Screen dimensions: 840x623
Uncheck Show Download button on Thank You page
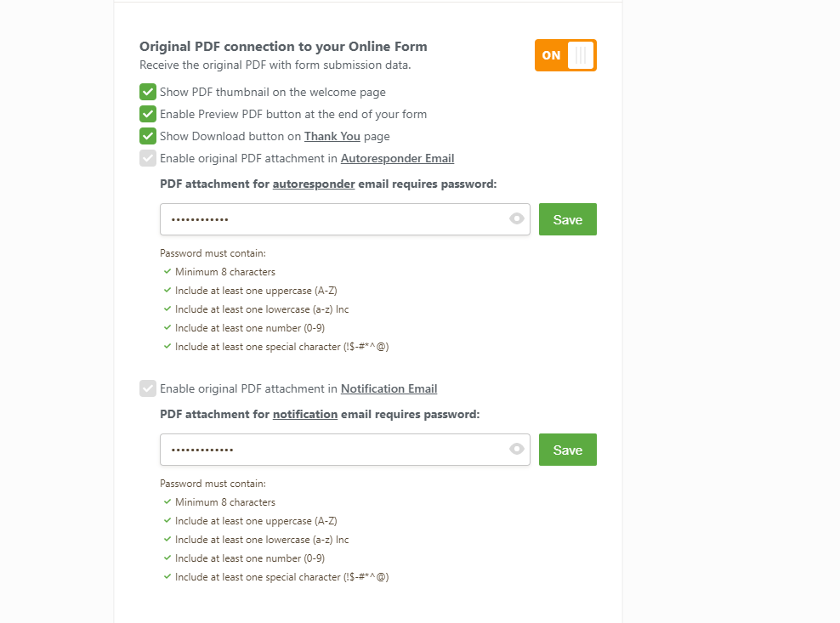(148, 136)
